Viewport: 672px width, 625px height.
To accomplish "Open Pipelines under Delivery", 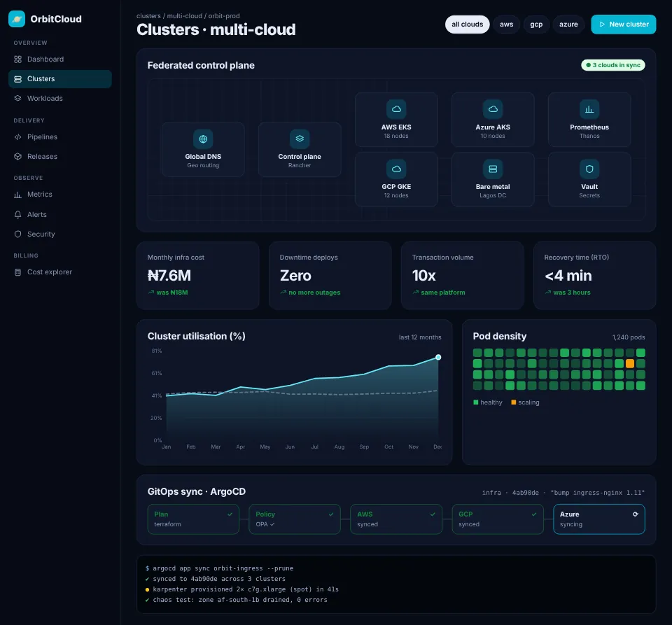I will pos(60,136).
